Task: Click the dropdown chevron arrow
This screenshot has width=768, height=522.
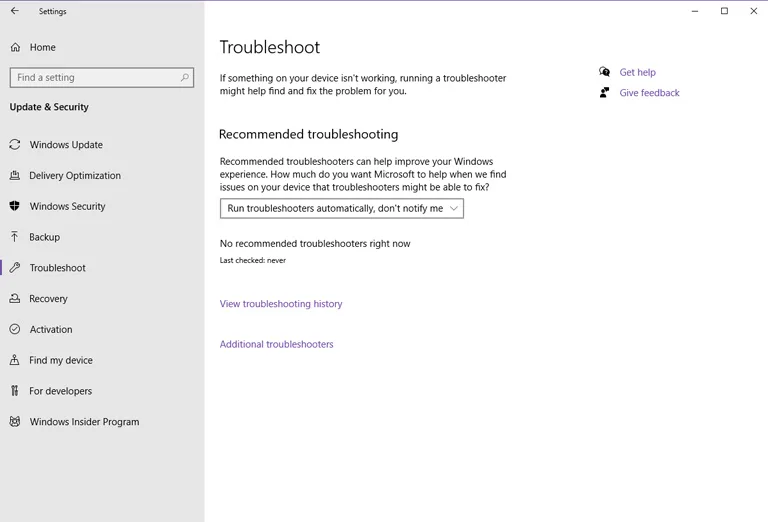Action: click(454, 208)
